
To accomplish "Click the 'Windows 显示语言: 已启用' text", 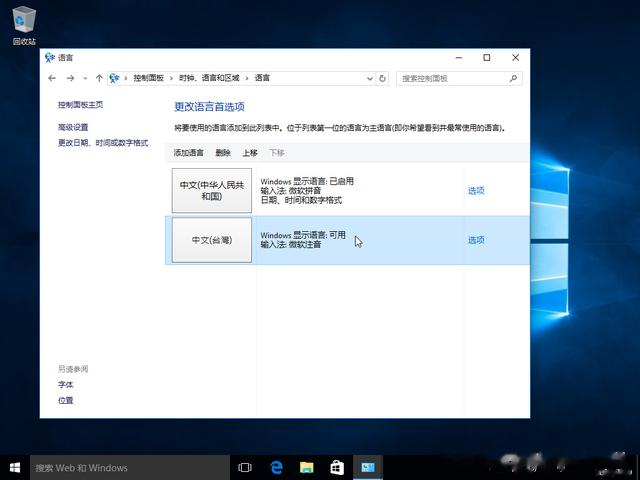I will [307, 181].
